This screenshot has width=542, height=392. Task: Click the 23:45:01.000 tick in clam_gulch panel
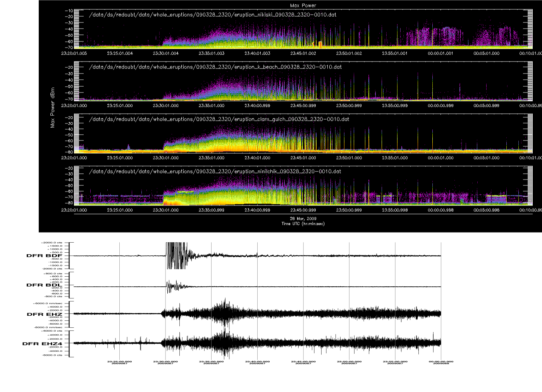(x=303, y=158)
